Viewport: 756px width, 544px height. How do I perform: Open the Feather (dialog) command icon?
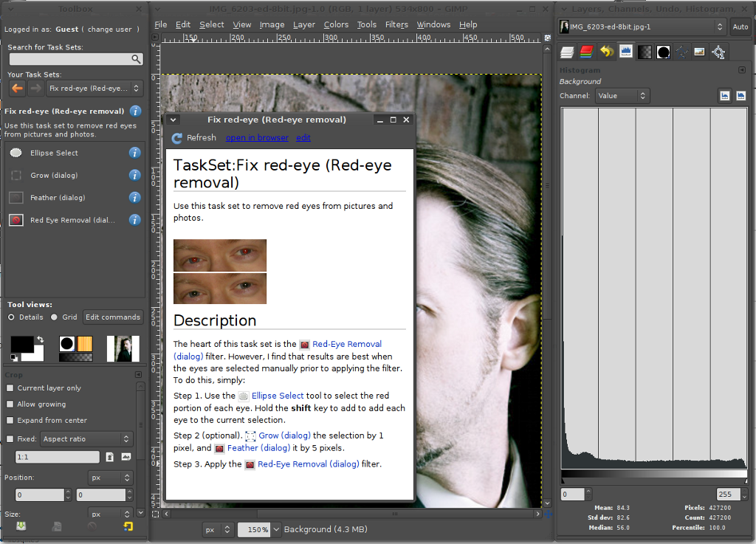(x=16, y=198)
